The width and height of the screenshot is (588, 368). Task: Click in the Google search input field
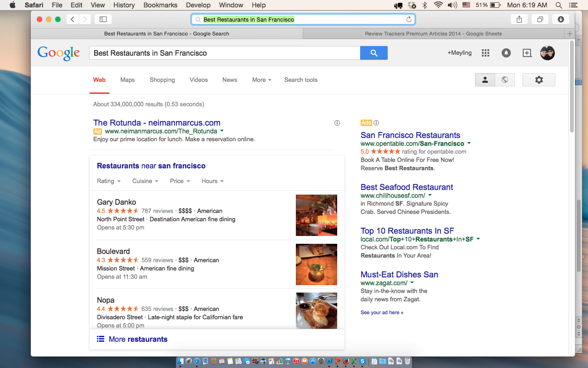click(x=225, y=53)
